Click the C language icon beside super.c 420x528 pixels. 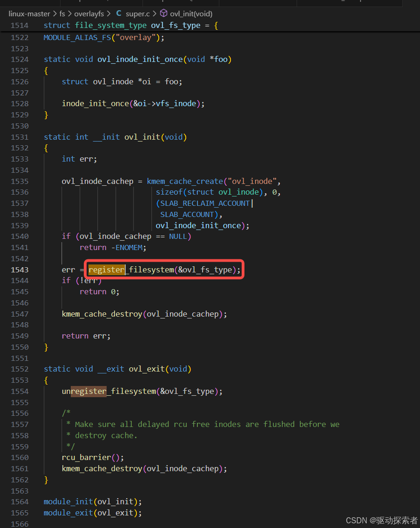[119, 14]
